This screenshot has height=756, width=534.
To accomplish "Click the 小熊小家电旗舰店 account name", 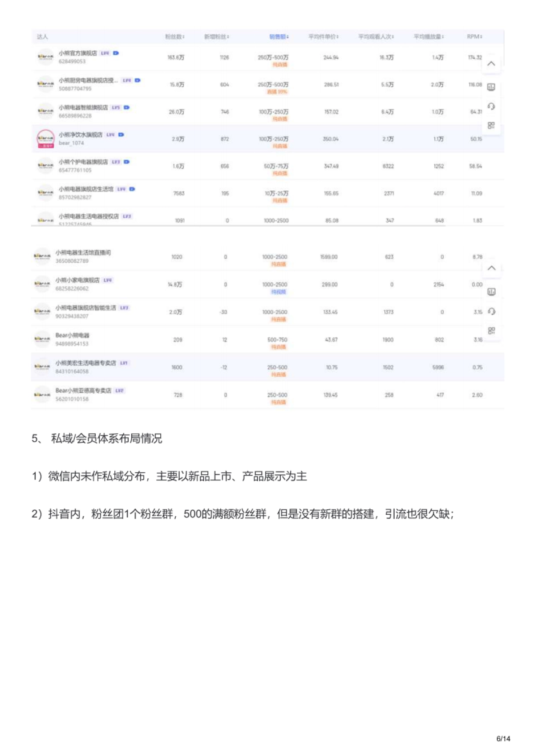I will [x=77, y=280].
